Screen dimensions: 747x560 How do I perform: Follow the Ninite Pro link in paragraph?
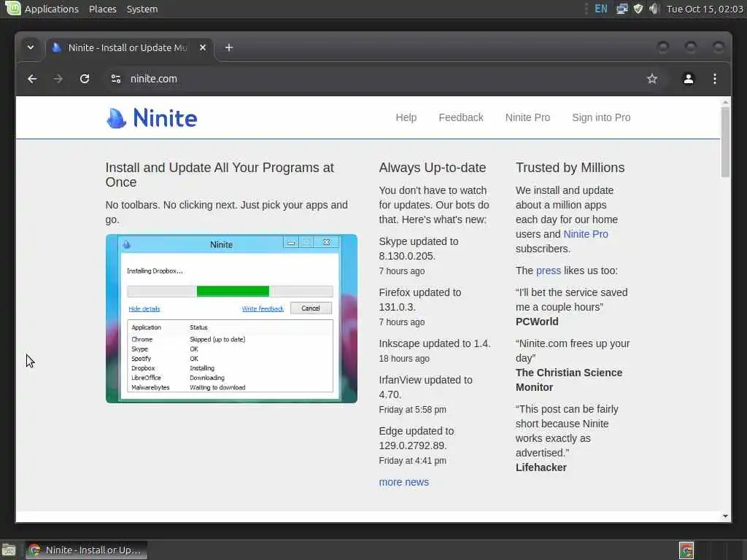click(x=586, y=234)
